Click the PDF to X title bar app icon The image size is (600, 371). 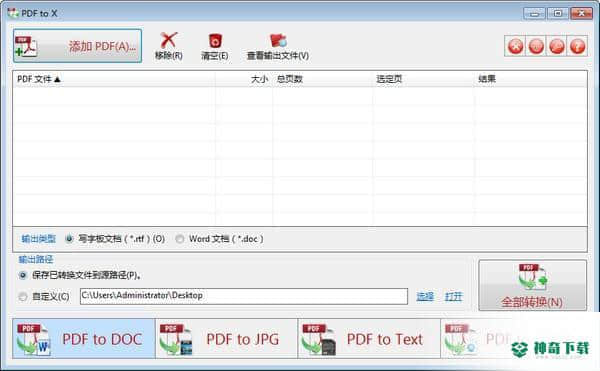pos(13,13)
